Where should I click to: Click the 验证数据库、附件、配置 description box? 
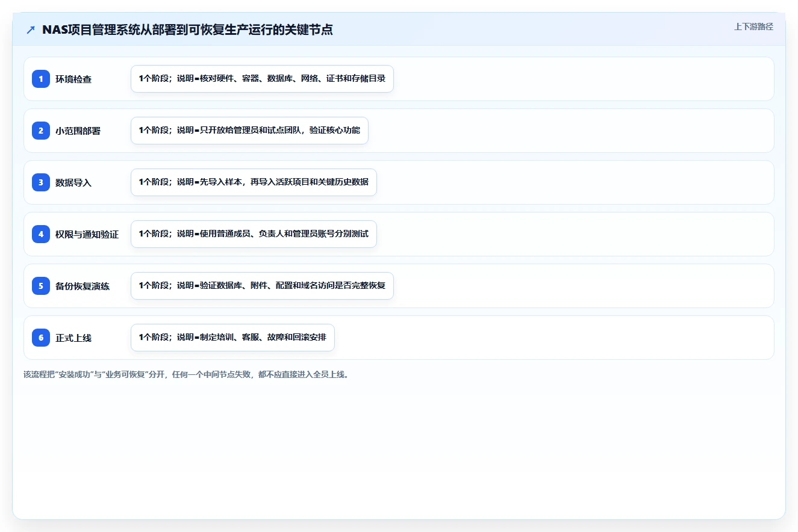262,286
